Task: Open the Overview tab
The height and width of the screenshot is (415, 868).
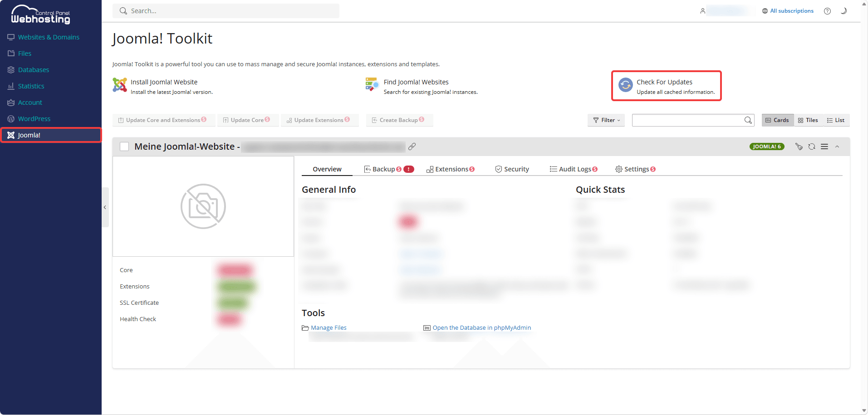Action: (x=327, y=169)
